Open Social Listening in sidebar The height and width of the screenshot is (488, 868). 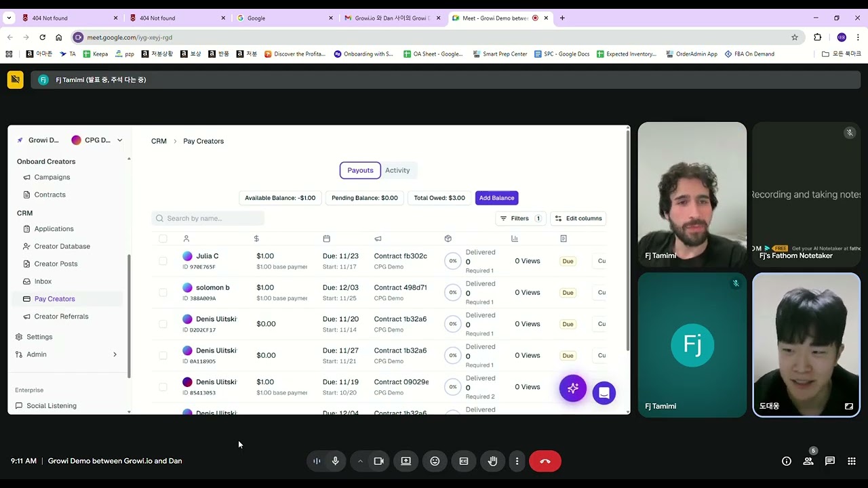pos(51,406)
